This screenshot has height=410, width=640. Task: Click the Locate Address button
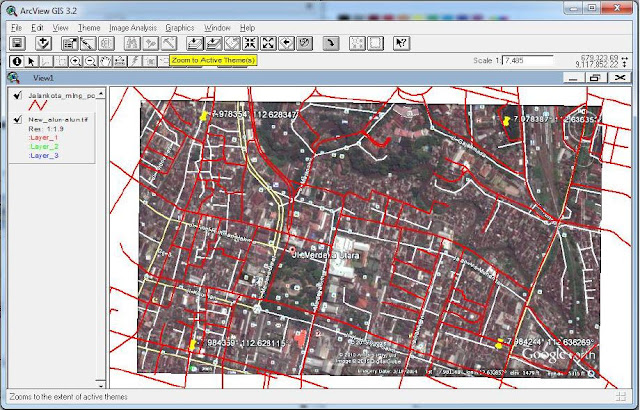pyautogui.click(x=151, y=43)
